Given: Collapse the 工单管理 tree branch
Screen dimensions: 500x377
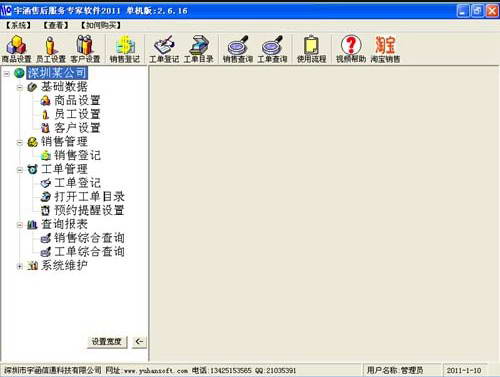Looking at the screenshot, I should (20, 170).
